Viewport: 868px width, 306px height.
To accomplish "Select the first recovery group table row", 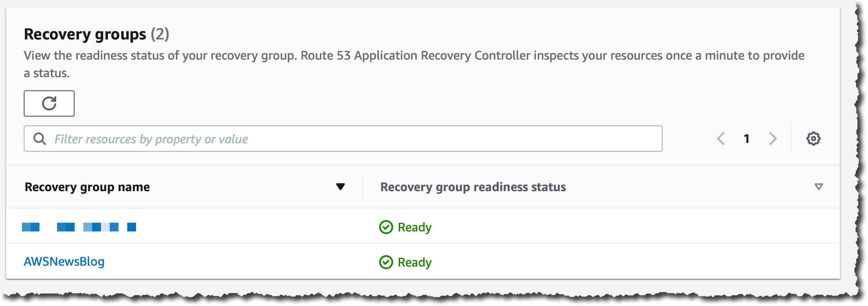I will click(219, 227).
